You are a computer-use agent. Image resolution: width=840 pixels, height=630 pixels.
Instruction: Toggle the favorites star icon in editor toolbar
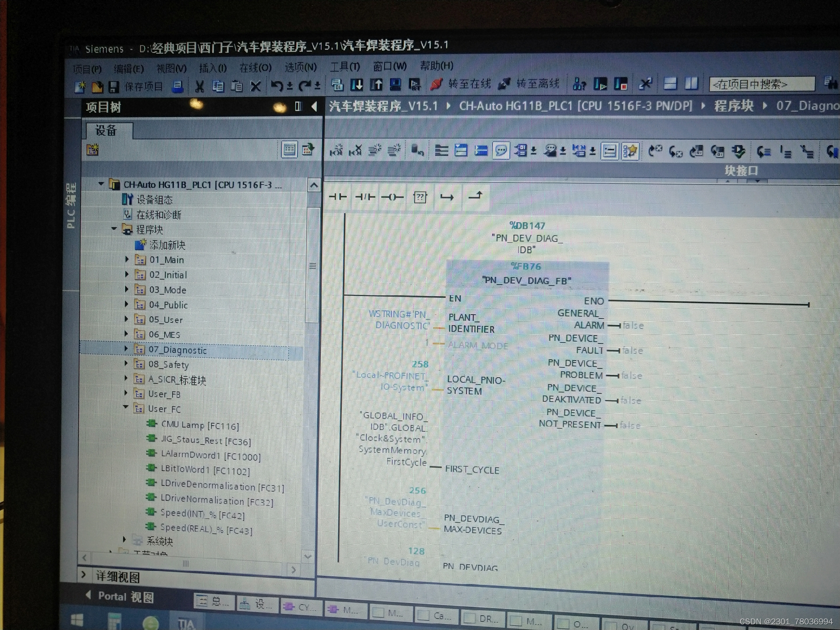point(630,151)
